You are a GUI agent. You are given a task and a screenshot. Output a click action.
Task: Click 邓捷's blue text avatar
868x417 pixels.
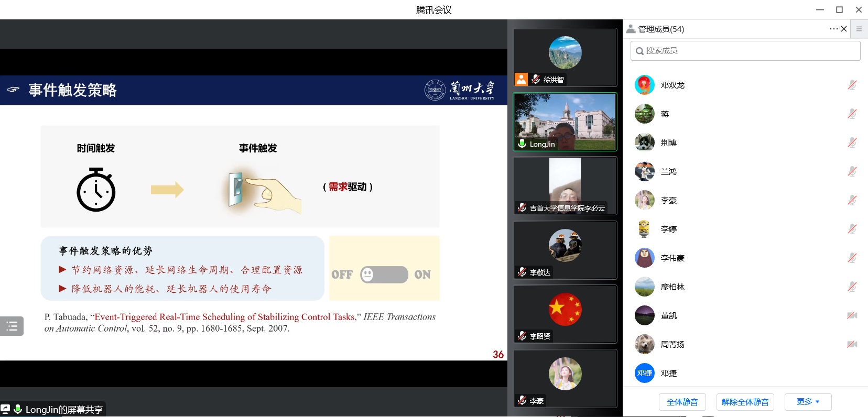[645, 373]
